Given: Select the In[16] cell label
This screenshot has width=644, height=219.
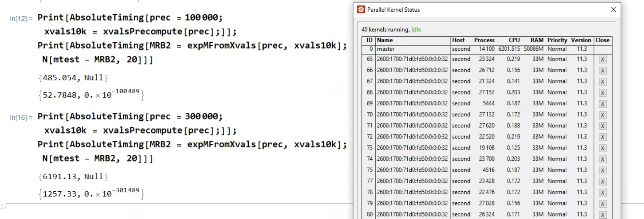Looking at the screenshot, I should coord(21,117).
